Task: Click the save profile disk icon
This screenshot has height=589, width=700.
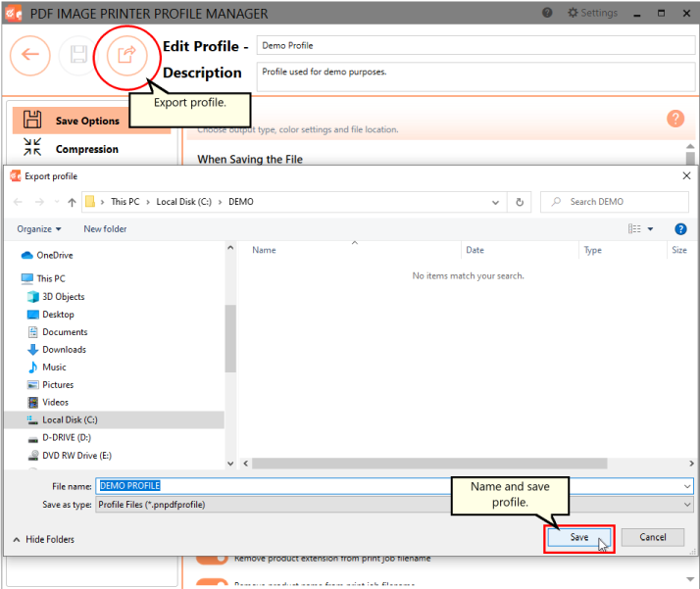Action: (78, 55)
